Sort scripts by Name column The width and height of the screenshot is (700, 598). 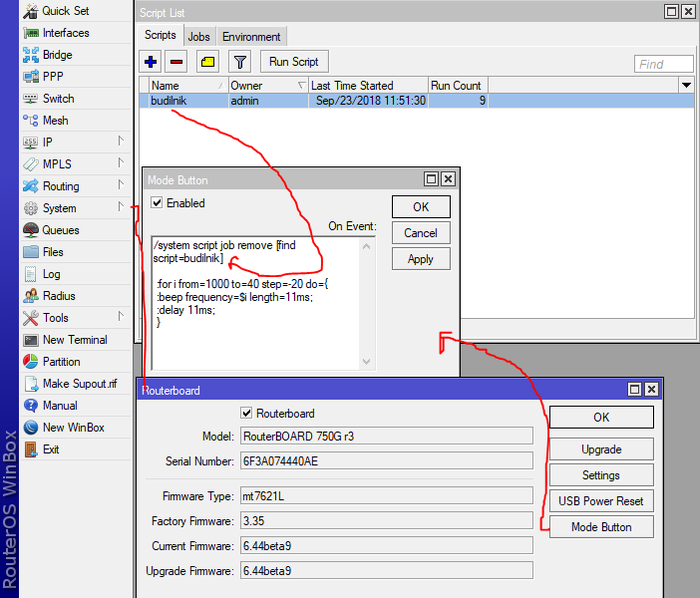click(x=188, y=85)
